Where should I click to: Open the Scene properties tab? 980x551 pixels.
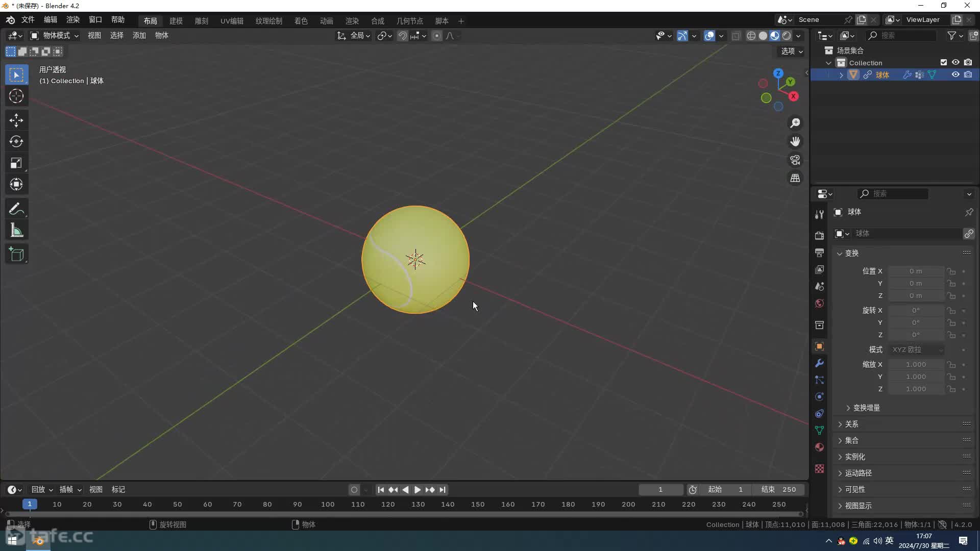(x=819, y=286)
